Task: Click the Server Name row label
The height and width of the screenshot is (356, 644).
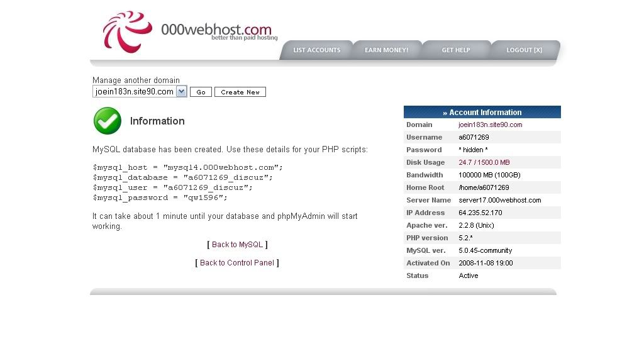Action: (429, 201)
